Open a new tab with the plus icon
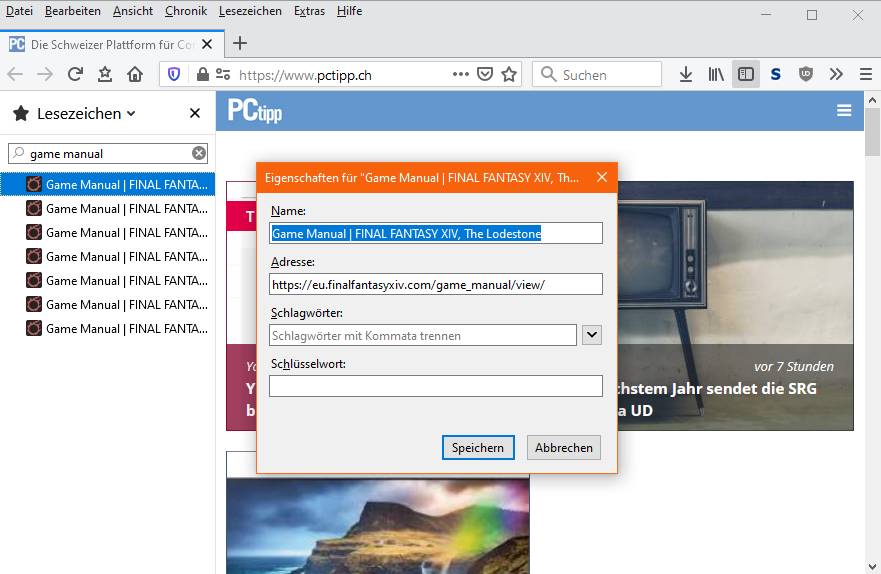Image resolution: width=881 pixels, height=574 pixels. (x=240, y=43)
